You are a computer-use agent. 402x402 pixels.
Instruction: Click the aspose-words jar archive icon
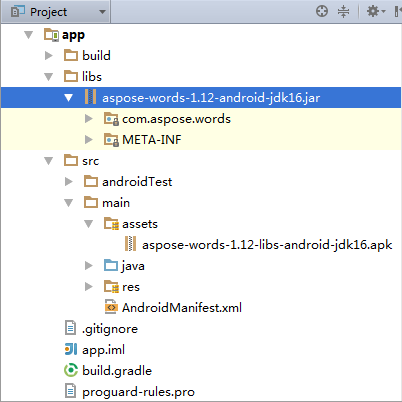tap(90, 97)
